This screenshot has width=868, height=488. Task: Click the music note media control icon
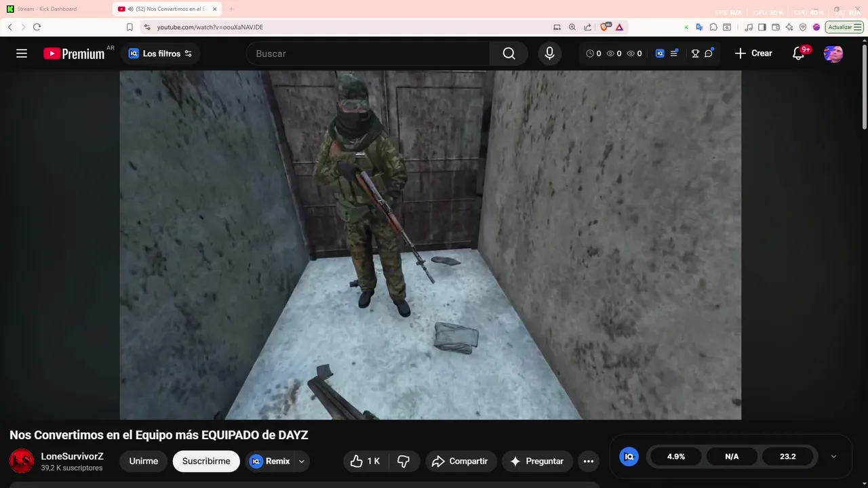click(749, 27)
